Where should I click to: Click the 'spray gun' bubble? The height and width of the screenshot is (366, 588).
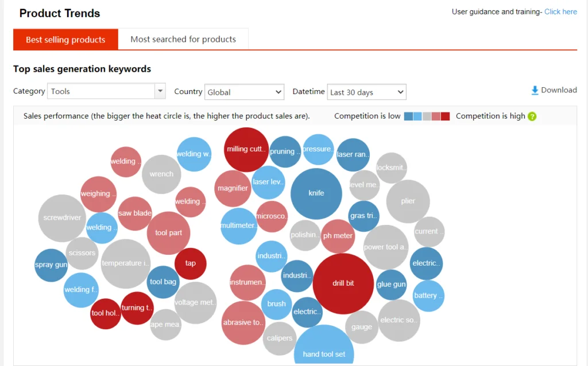pos(51,265)
